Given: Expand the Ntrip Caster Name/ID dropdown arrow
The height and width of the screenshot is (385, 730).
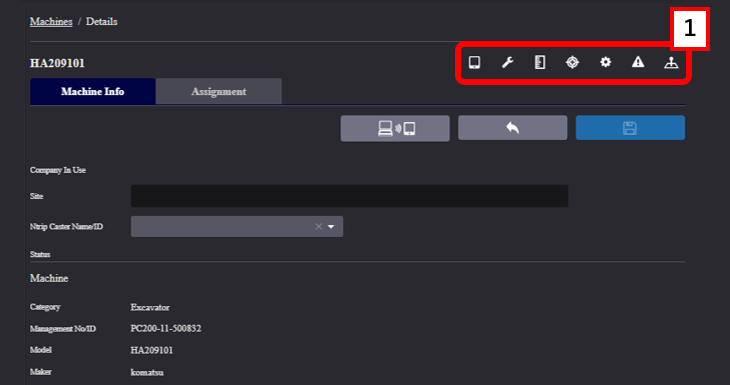Looking at the screenshot, I should click(x=331, y=227).
